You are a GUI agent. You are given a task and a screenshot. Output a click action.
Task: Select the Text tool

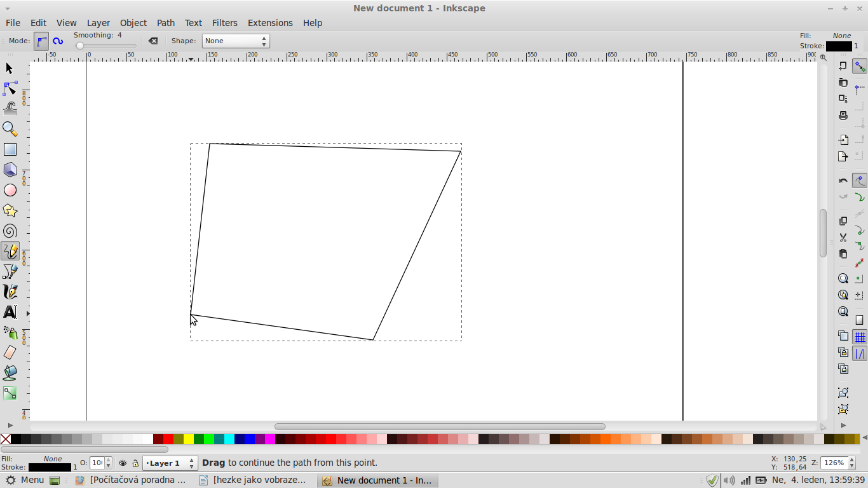coord(10,312)
